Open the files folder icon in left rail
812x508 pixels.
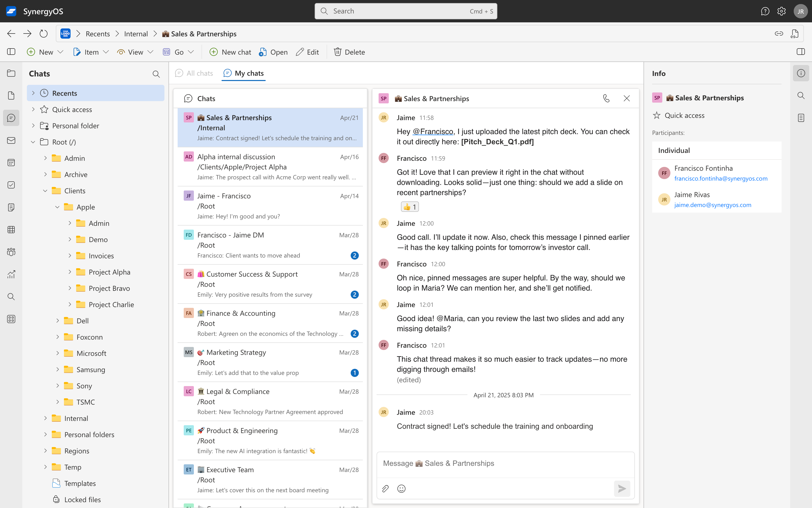click(11, 73)
